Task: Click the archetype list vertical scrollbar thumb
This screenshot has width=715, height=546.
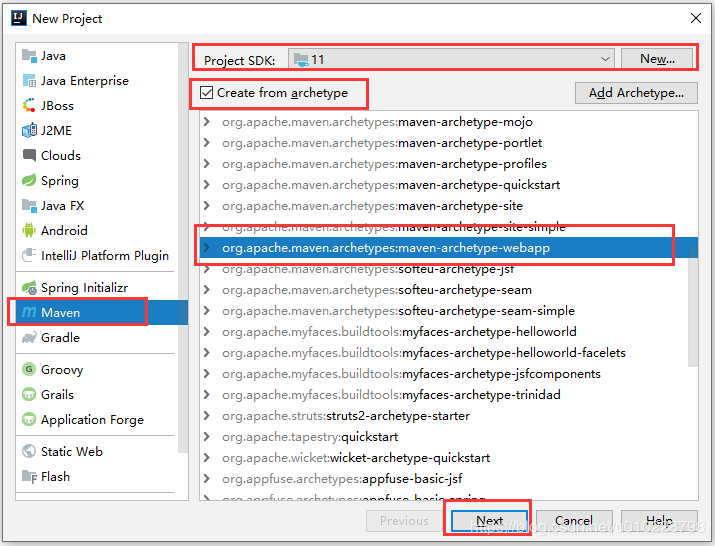Action: click(693, 307)
